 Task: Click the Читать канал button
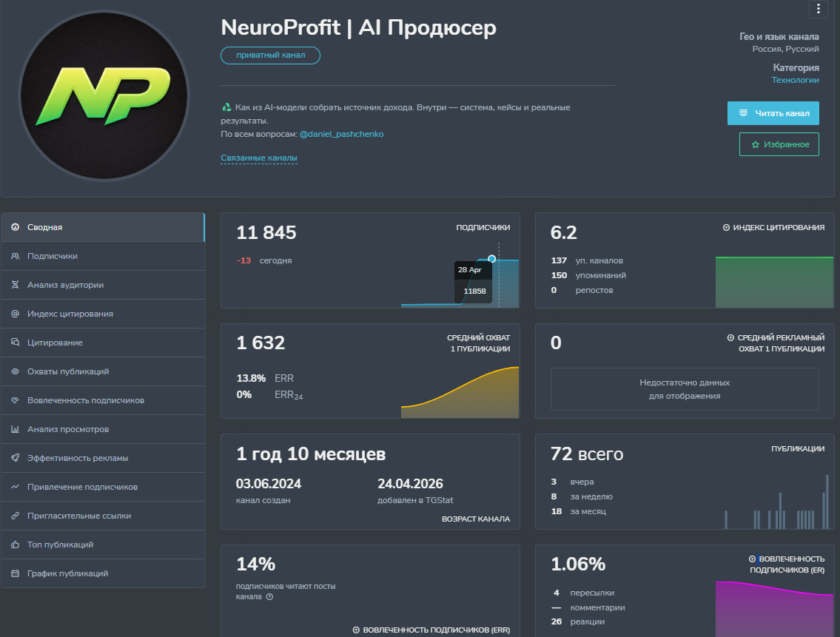[x=773, y=113]
